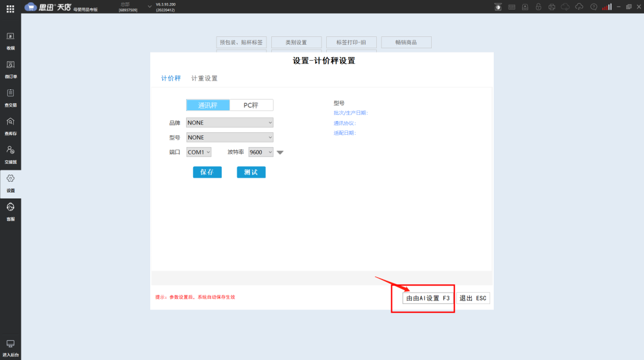Click the lock icon in the title bar
Image resolution: width=644 pixels, height=360 pixels.
538,7
